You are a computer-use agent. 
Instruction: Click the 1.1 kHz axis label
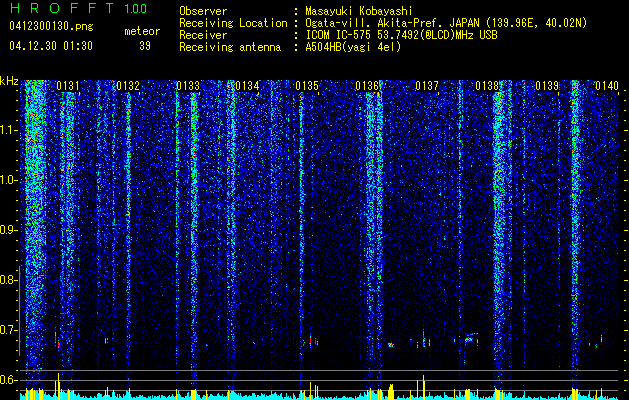(x=9, y=130)
